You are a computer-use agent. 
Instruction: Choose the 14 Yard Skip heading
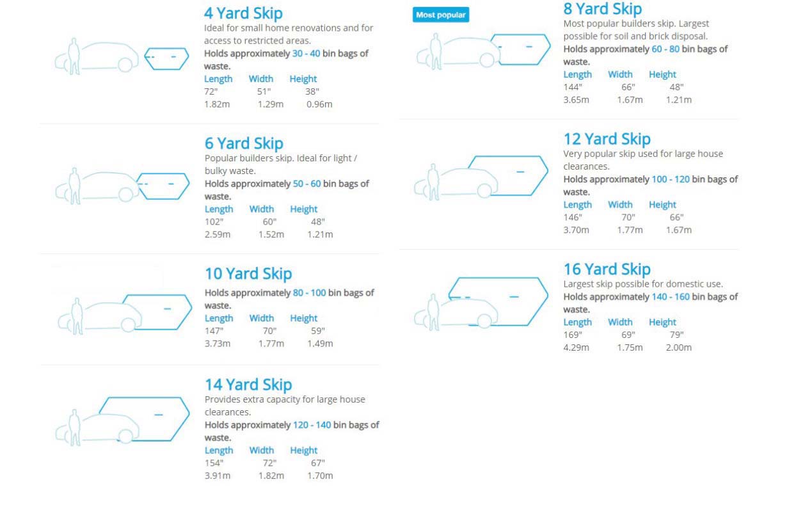point(248,384)
